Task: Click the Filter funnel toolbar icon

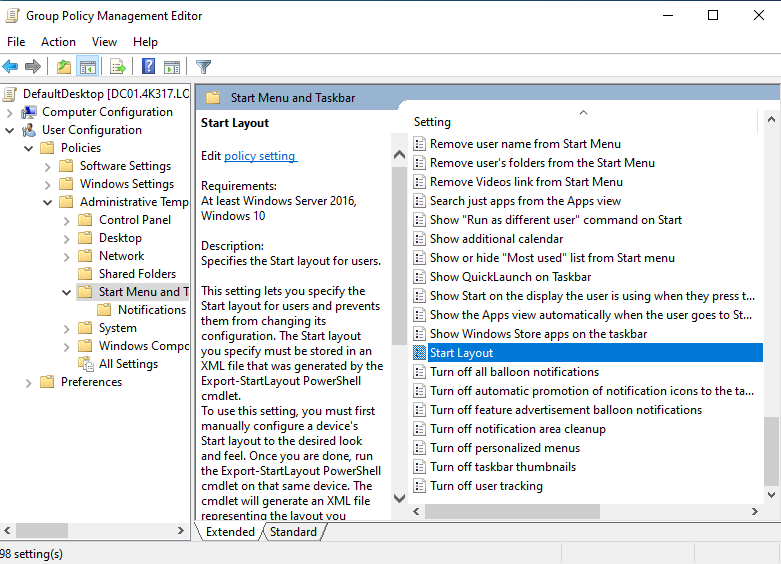Action: (x=204, y=67)
